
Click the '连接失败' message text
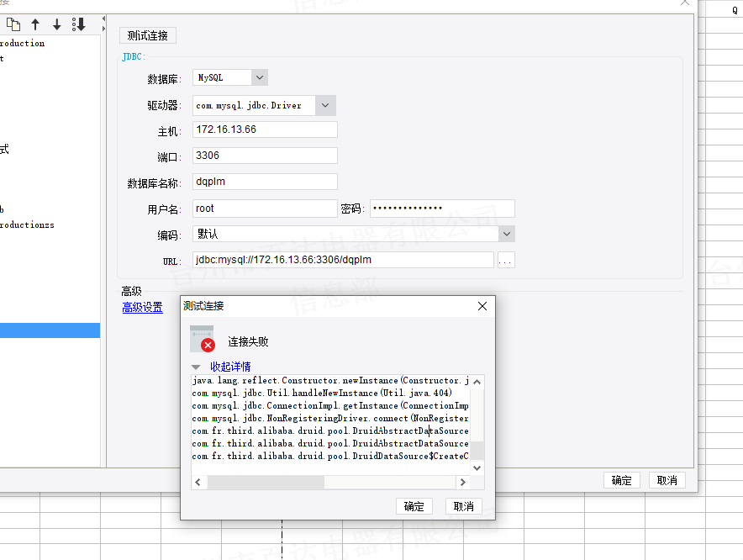pyautogui.click(x=248, y=342)
